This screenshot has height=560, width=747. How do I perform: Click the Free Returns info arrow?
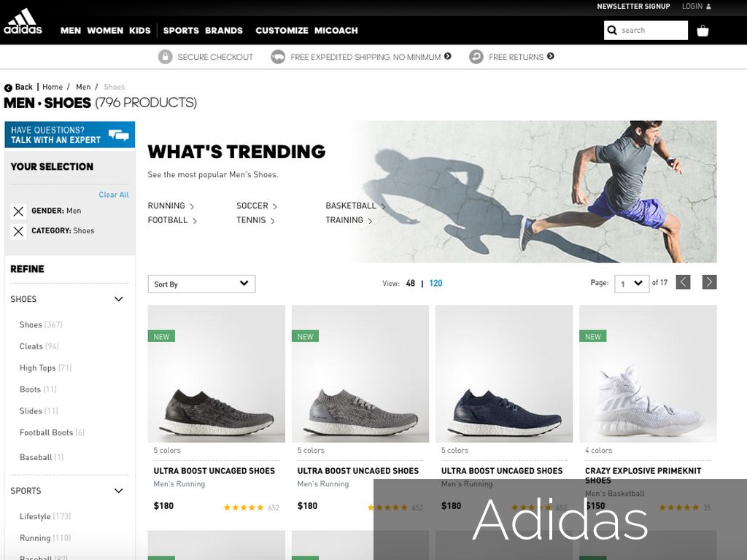551,56
